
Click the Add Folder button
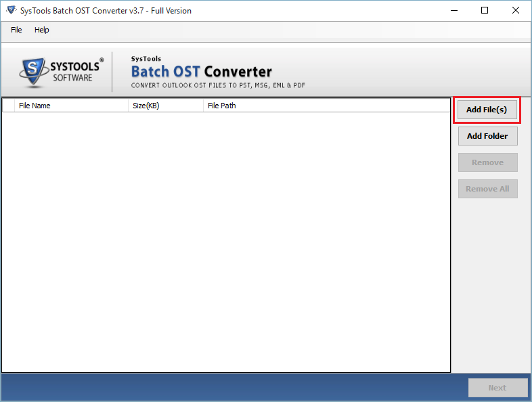click(487, 136)
